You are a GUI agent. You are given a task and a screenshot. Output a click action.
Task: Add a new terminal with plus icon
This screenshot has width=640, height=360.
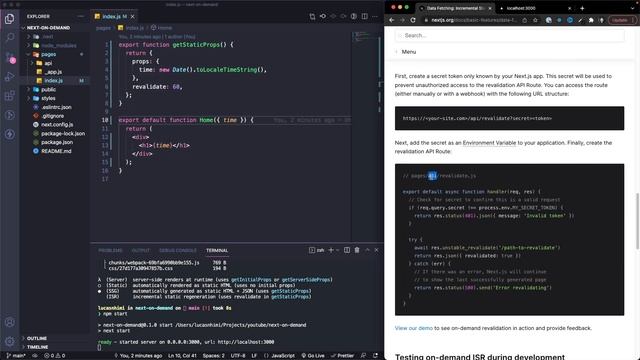tap(331, 250)
